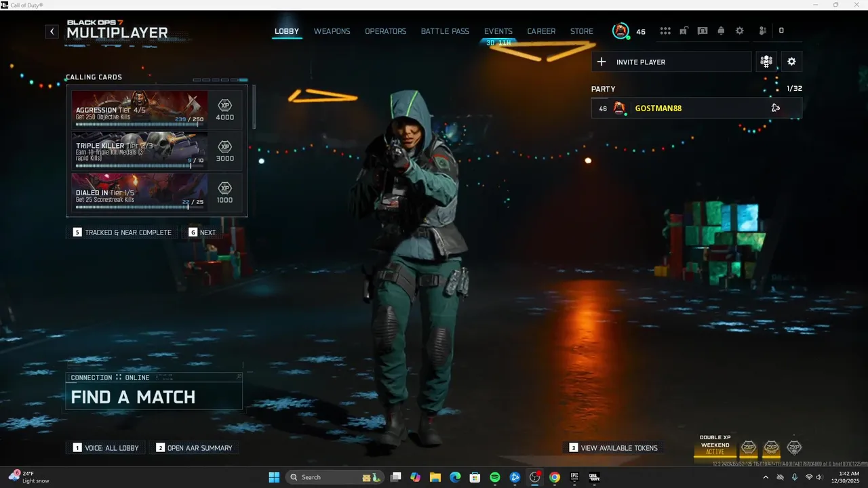
Task: Show hidden system tray icons chevron
Action: 766,477
